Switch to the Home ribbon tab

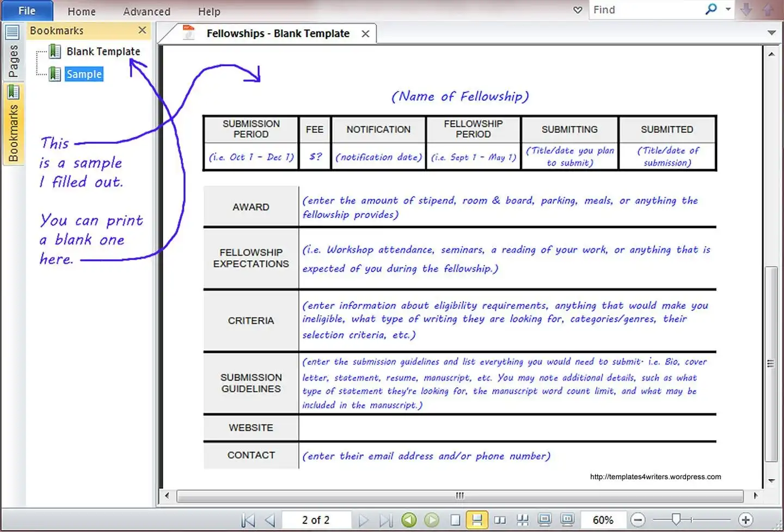82,11
